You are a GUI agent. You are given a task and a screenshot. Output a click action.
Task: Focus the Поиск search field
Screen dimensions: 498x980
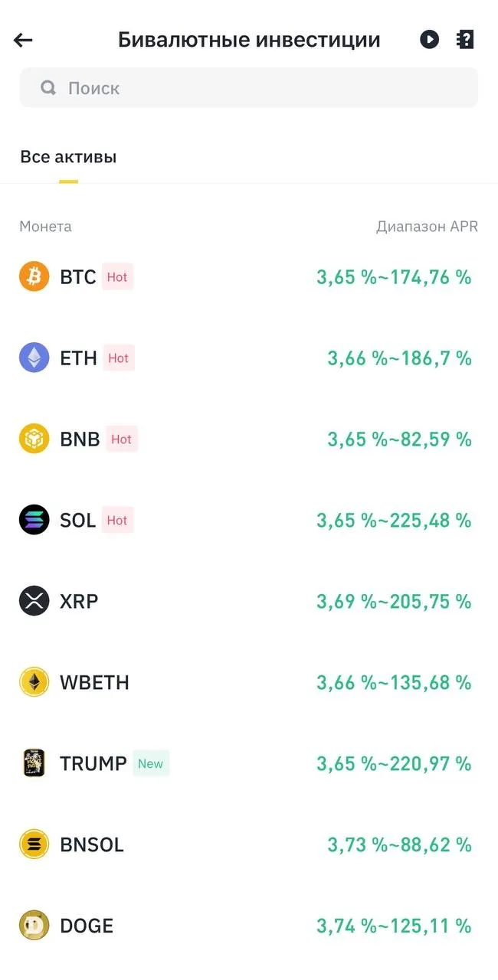pos(260,88)
